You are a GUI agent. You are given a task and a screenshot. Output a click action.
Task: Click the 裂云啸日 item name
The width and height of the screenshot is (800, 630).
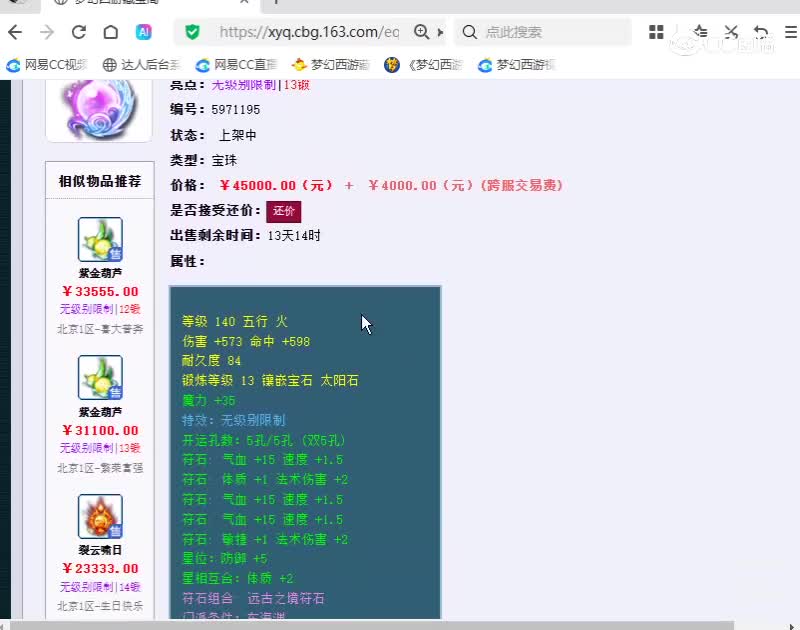pos(100,550)
